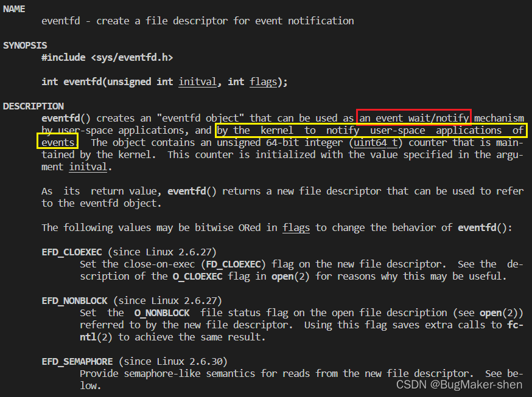532x397 pixels.
Task: Click the NAME section heading
Action: pos(14,9)
